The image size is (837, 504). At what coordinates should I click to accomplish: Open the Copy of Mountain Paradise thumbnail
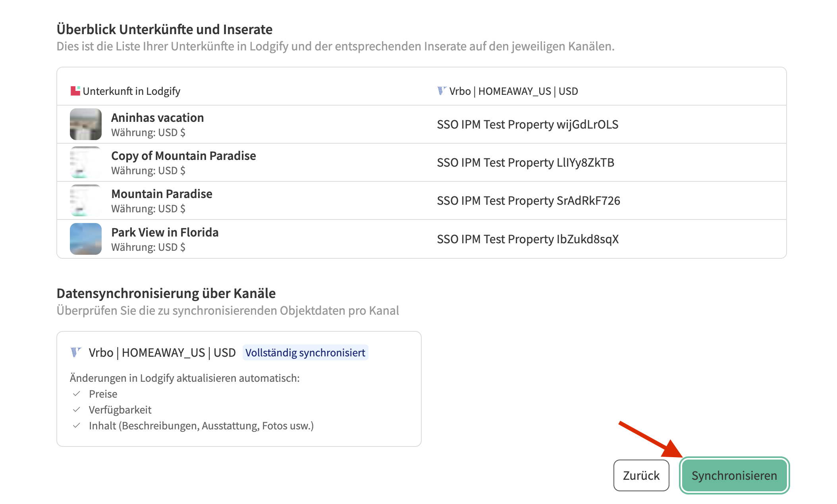86,162
